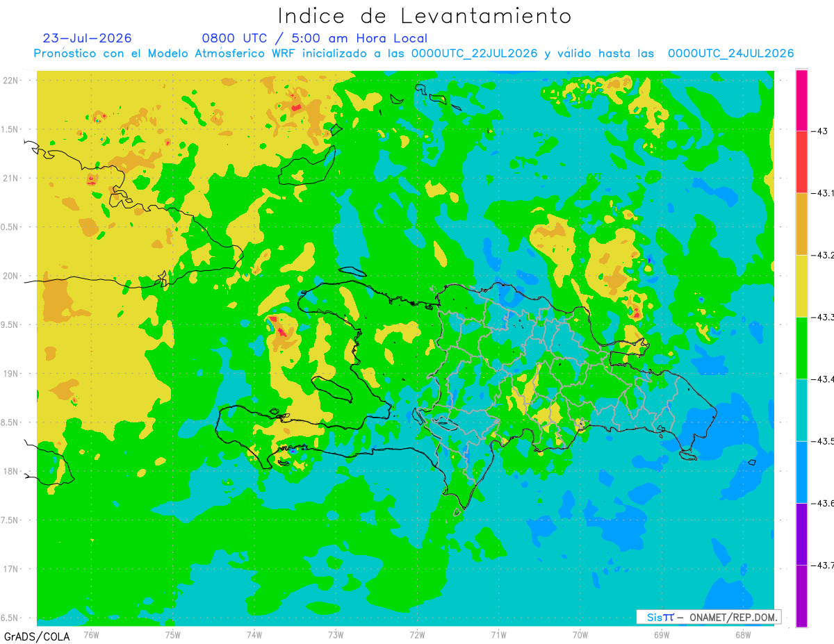
Task: Click the red legend swatch below -43
Action: pyautogui.click(x=801, y=162)
